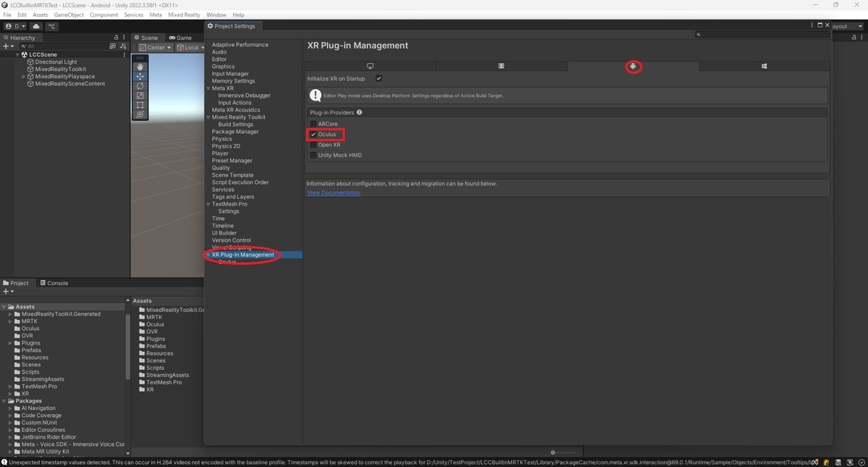Click the LCCScene Unity scene icon
This screenshot has width=868, height=467.
(25, 54)
